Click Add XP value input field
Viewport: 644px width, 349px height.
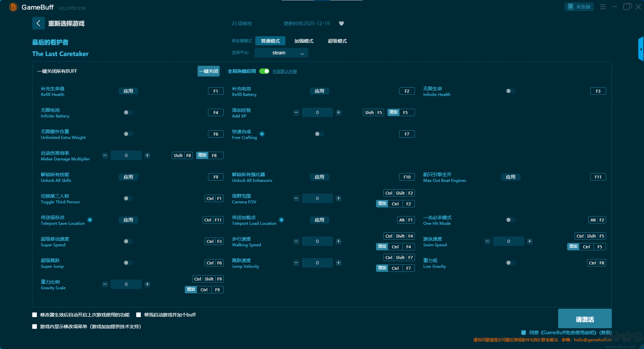(x=317, y=112)
